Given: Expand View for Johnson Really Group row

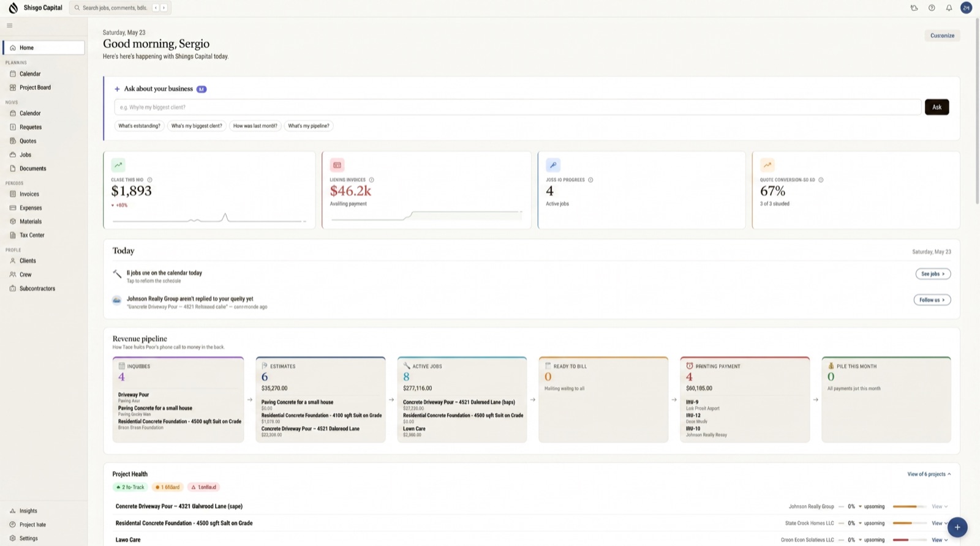Looking at the screenshot, I should click(940, 507).
